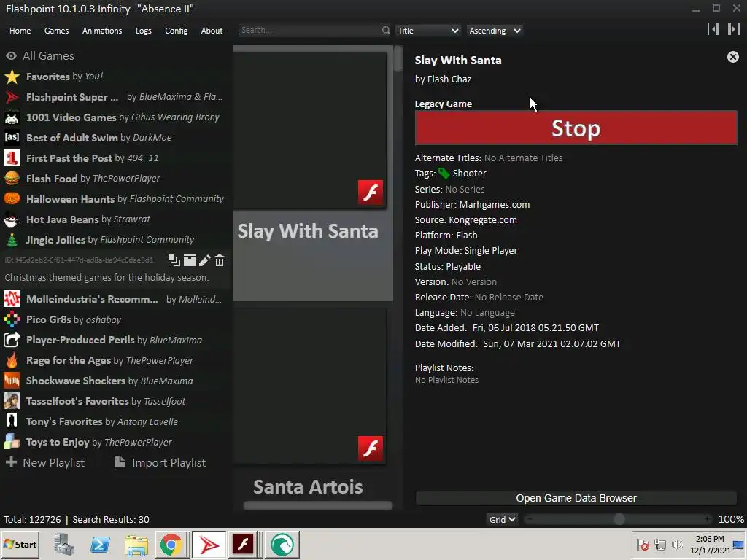The width and height of the screenshot is (747, 560).
Task: Edit the Jingle Jollies playlist with pencil
Action: click(x=204, y=260)
